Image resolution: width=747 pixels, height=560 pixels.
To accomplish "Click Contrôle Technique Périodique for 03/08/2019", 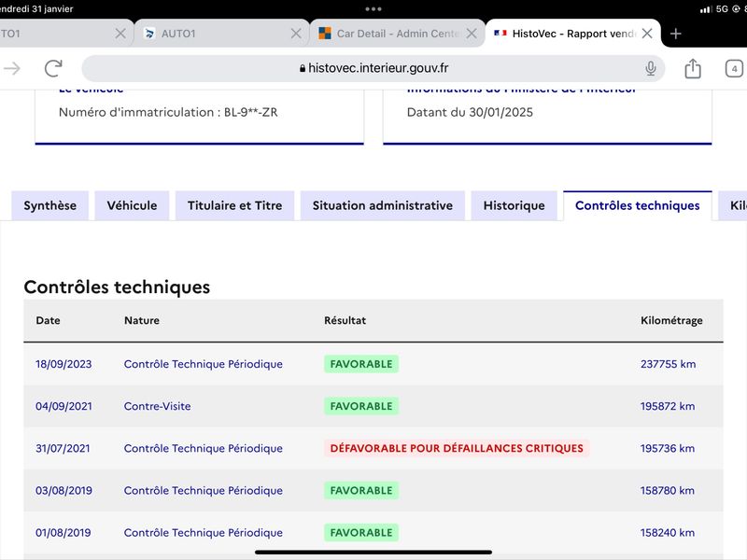I will tap(203, 491).
